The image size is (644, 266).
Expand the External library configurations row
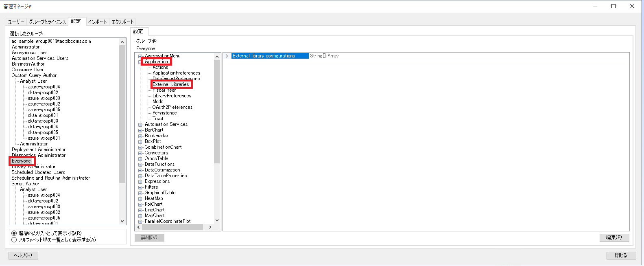coord(227,56)
